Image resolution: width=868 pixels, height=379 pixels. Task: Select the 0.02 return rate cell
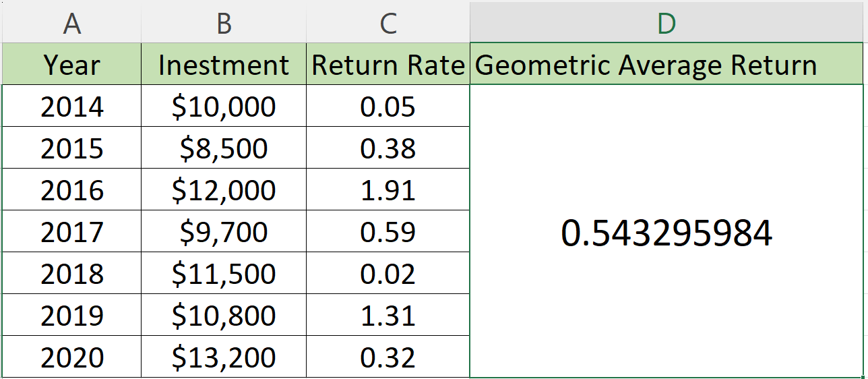pyautogui.click(x=388, y=273)
